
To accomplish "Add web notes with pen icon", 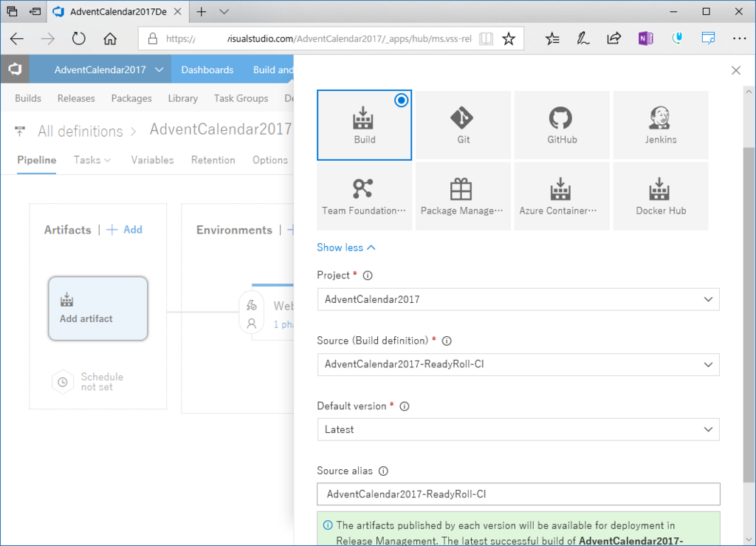I will pyautogui.click(x=583, y=39).
